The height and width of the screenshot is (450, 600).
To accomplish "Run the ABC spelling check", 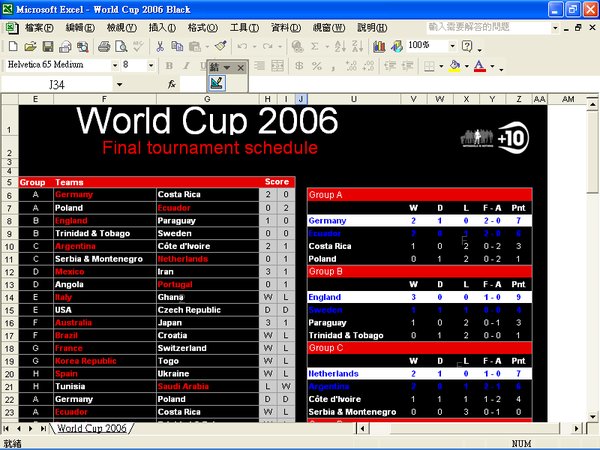I will click(138, 46).
